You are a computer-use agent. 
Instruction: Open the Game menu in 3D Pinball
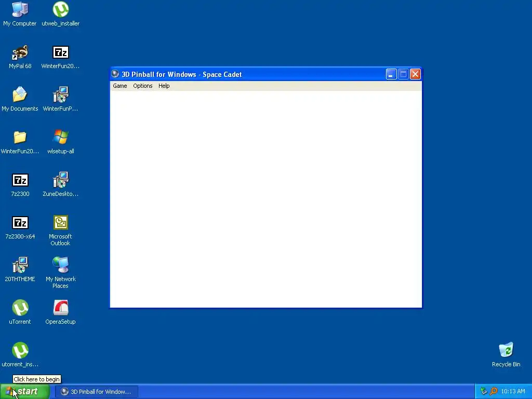pyautogui.click(x=120, y=86)
